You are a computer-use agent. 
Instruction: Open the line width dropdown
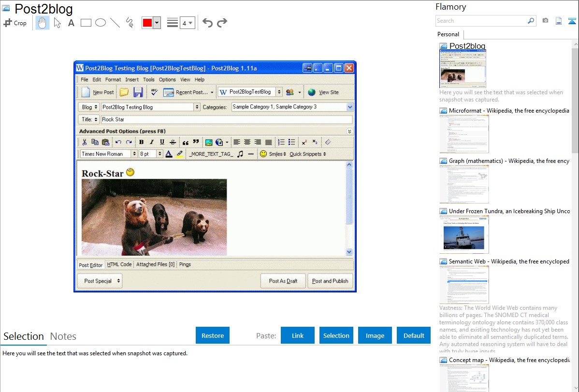(188, 23)
